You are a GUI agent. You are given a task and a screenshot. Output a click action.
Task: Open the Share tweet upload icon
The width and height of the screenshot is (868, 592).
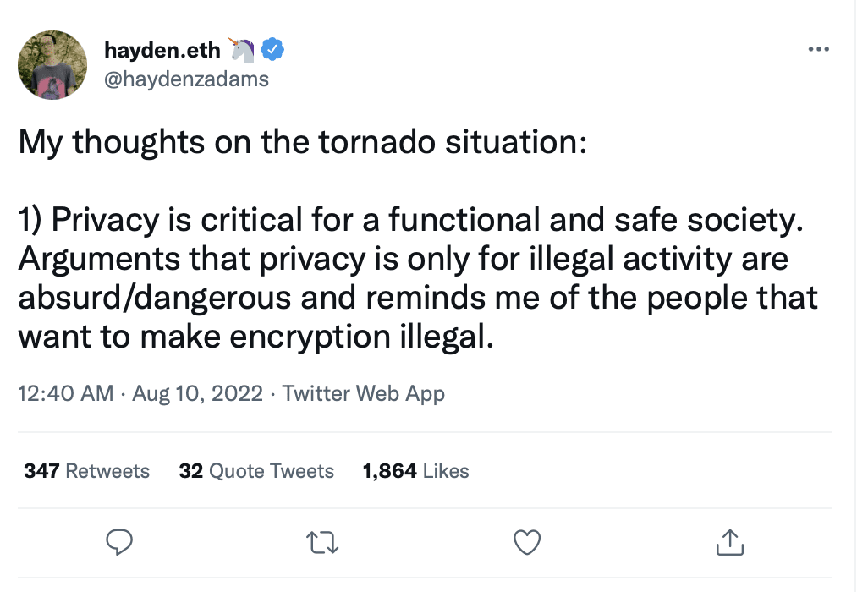click(x=729, y=542)
